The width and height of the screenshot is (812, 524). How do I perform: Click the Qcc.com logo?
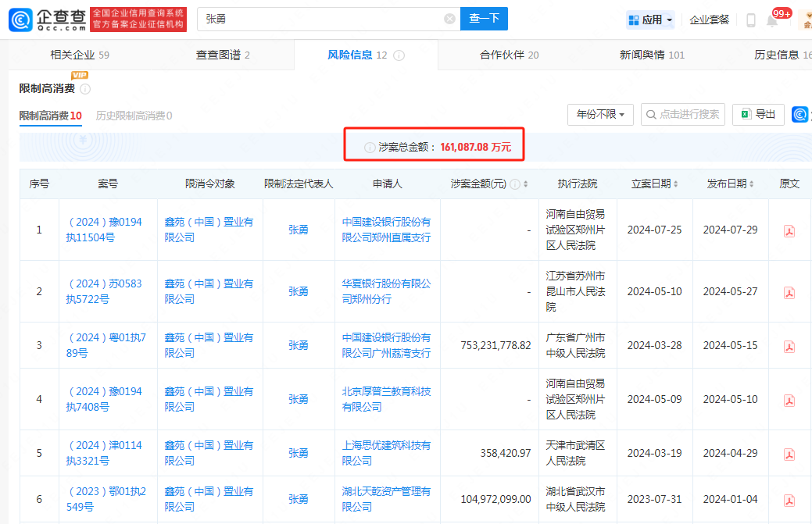point(48,20)
